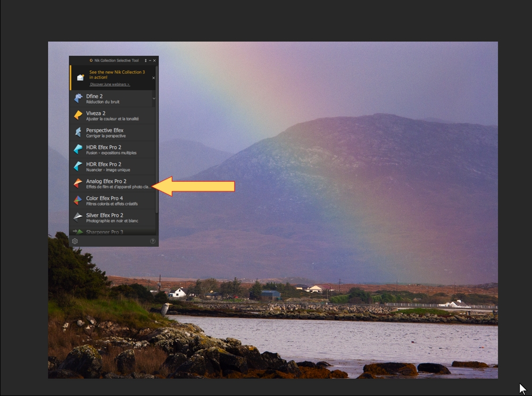Launch Analog Efex Pro 2 icon
Image resolution: width=532 pixels, height=396 pixels.
tap(78, 183)
